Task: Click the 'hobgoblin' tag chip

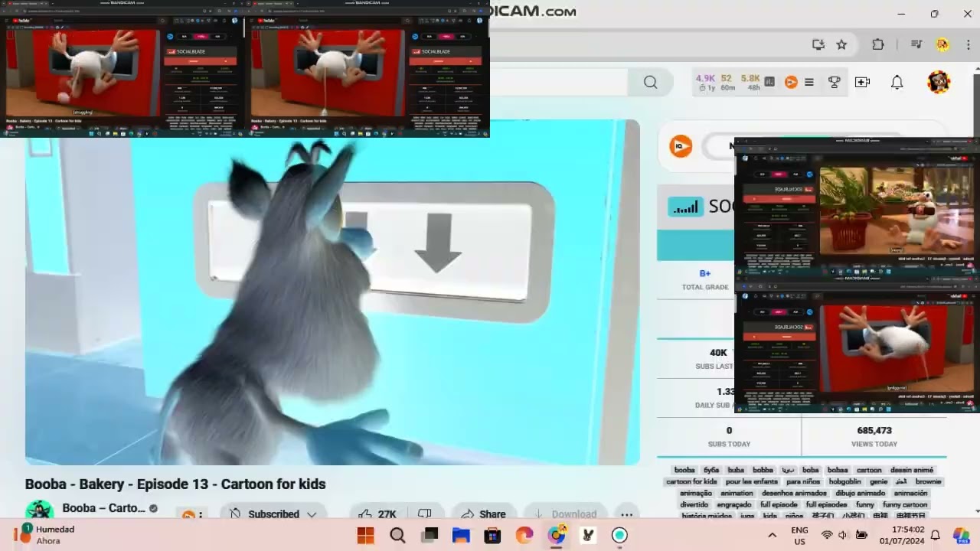Action: coord(844,481)
